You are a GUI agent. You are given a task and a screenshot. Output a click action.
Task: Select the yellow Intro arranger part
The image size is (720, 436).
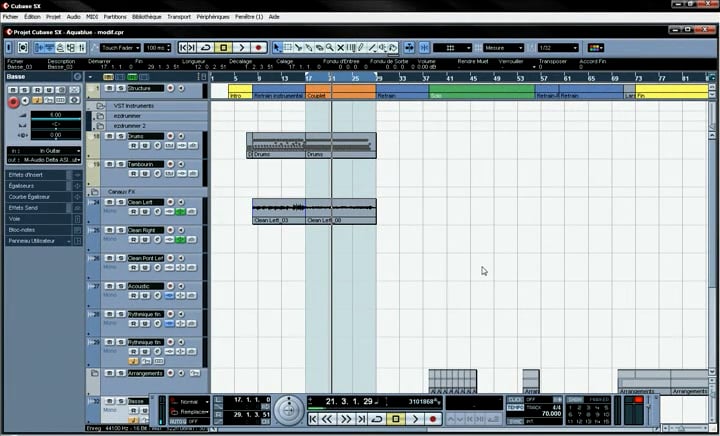[240, 91]
